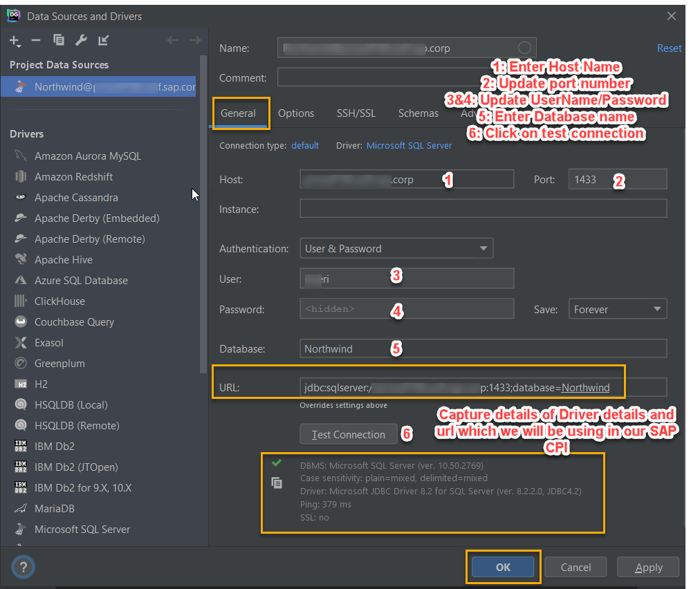Viewport: 700px width, 589px height.
Task: Navigate forward with right arrow
Action: coord(195,40)
